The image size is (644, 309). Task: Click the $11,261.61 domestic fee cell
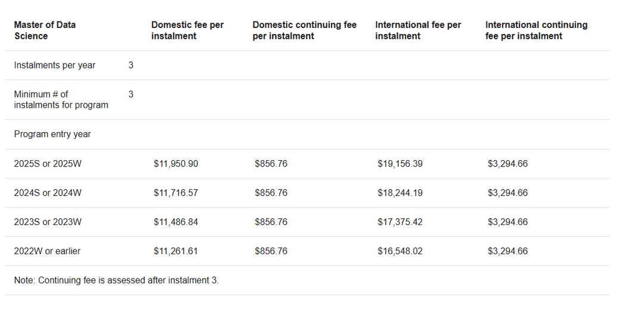(176, 251)
